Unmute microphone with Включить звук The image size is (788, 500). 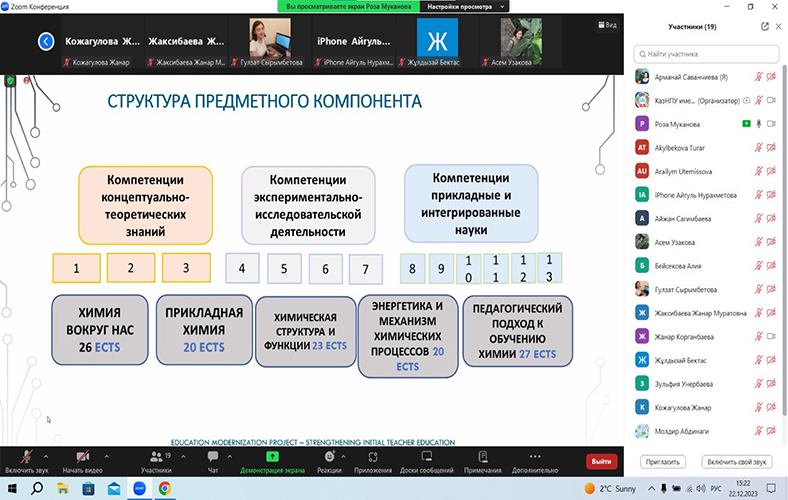pos(25,459)
